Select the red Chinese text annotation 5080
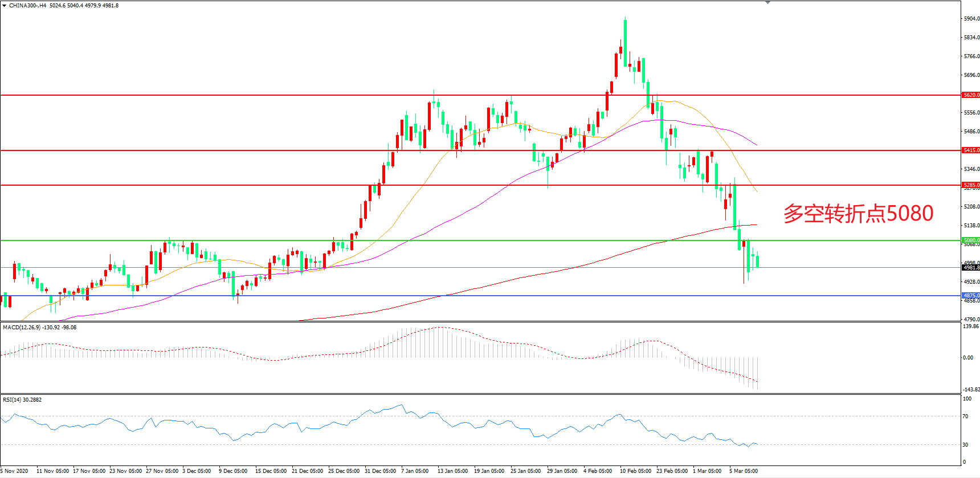The width and height of the screenshot is (980, 478). 858,214
